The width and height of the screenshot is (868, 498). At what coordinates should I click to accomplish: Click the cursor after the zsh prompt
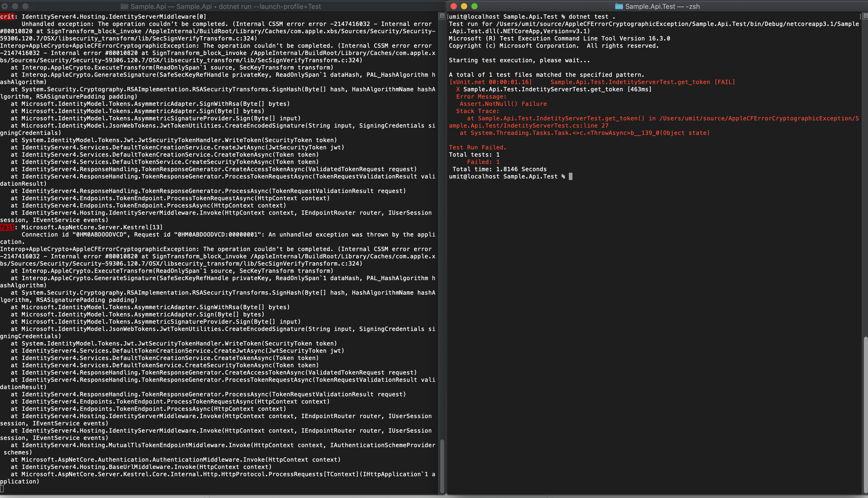coord(571,176)
